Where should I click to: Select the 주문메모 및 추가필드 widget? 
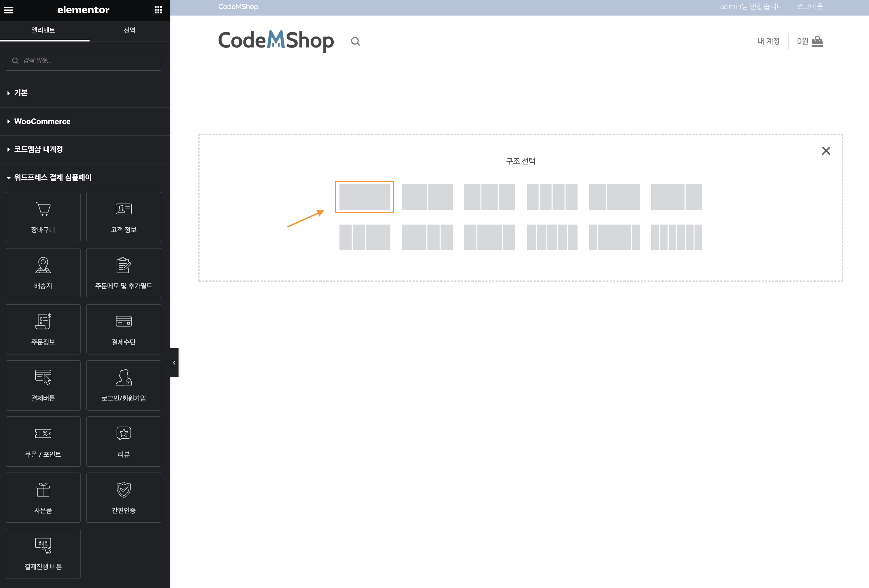click(x=124, y=273)
